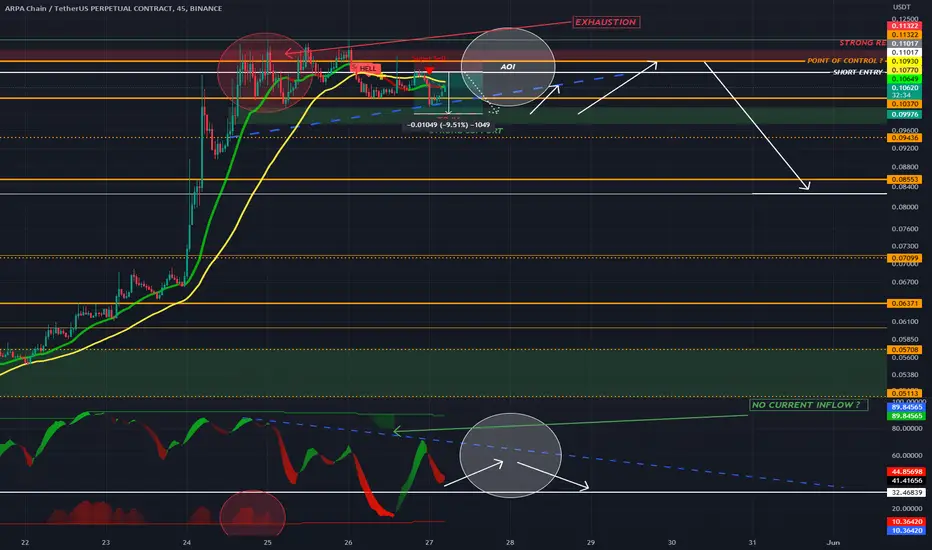Screen dimensions: 932x550
Task: Click the orange 0.05113 price tag
Action: 905,393
